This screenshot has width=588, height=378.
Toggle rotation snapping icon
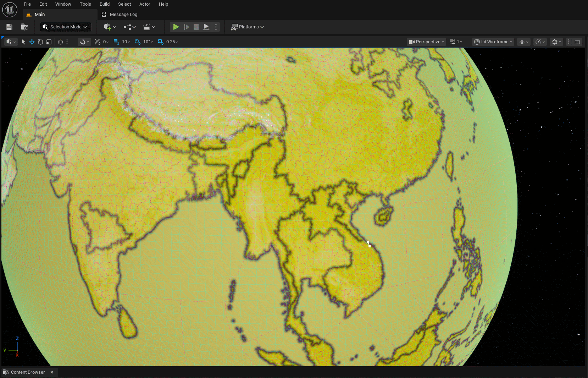click(x=137, y=42)
